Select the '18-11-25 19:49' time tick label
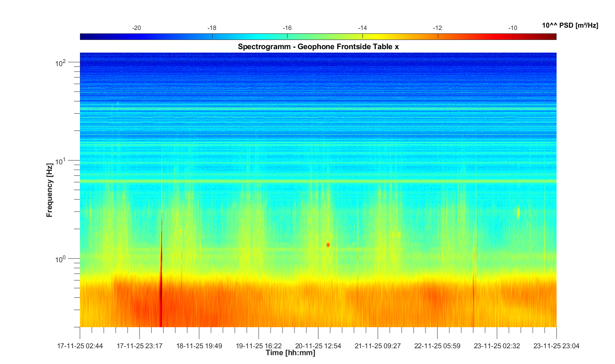Image resolution: width=615 pixels, height=364 pixels. (x=199, y=346)
